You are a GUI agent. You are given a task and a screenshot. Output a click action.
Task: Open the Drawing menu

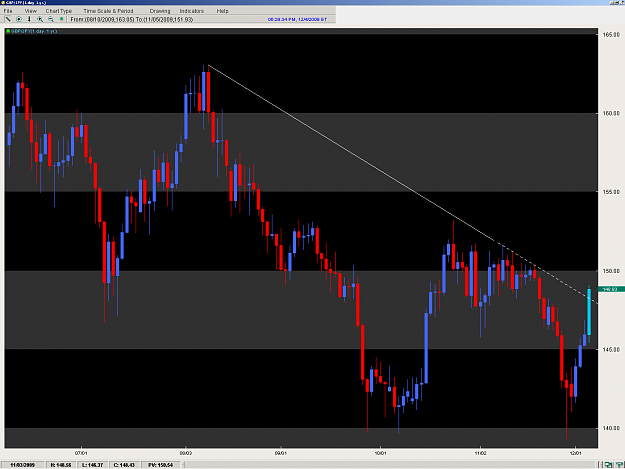[x=160, y=11]
